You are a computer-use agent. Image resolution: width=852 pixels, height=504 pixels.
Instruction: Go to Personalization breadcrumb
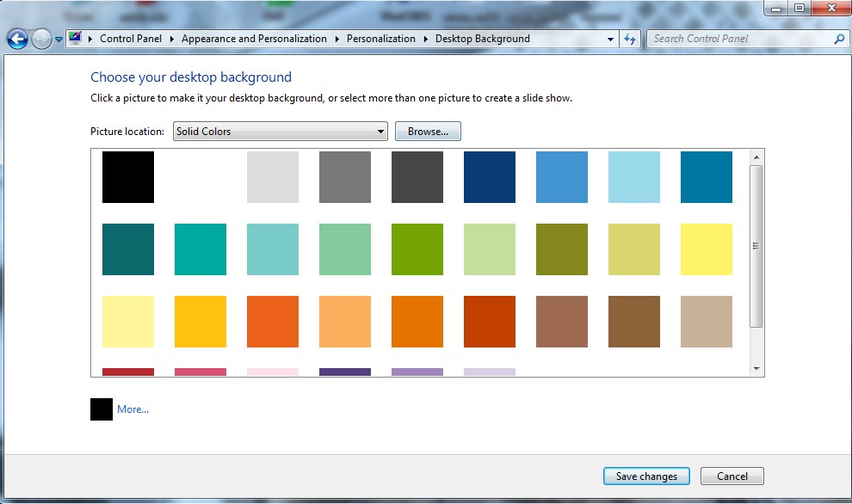(381, 39)
